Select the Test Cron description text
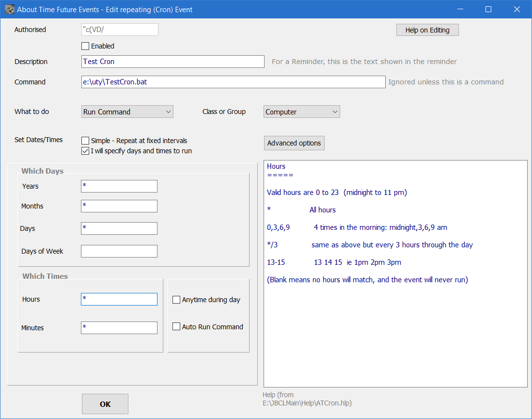 click(172, 62)
